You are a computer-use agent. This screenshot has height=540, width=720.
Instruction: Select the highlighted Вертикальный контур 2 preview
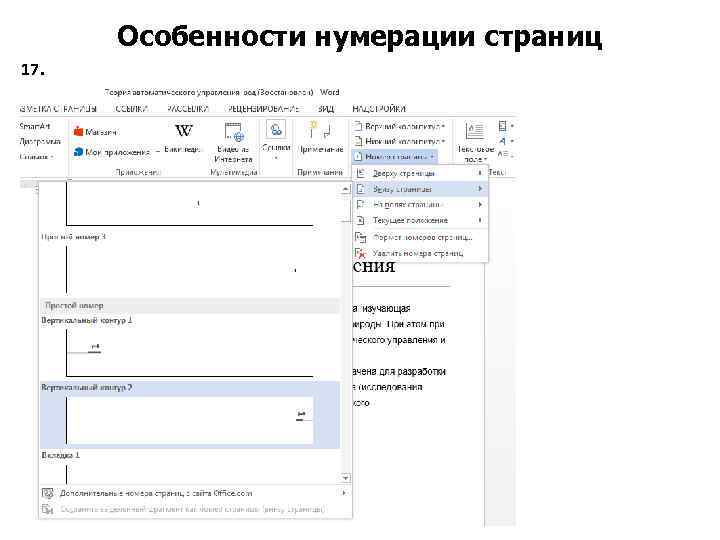[x=190, y=420]
